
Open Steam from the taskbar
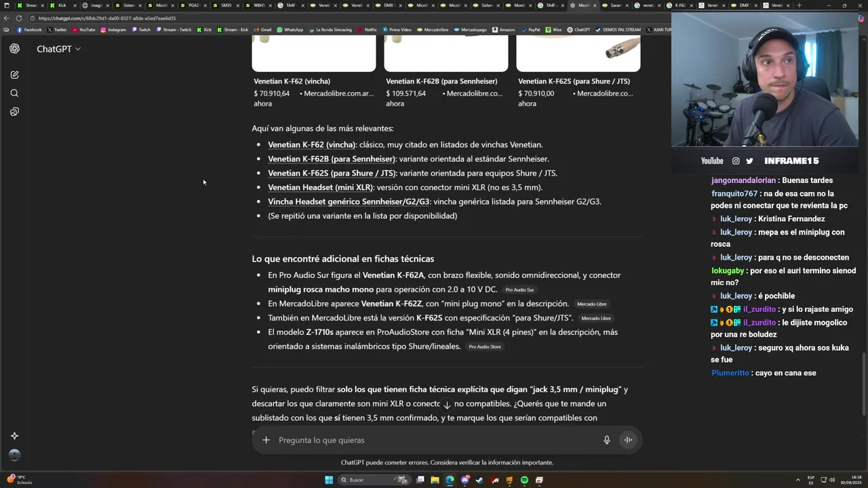(x=479, y=480)
